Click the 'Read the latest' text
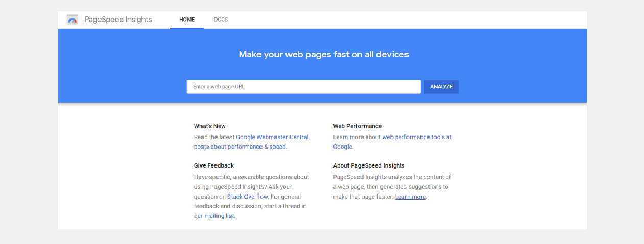 tap(214, 137)
